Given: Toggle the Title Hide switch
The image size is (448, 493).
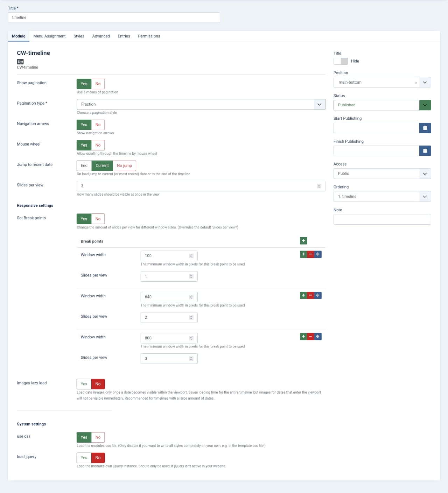Looking at the screenshot, I should [x=341, y=61].
